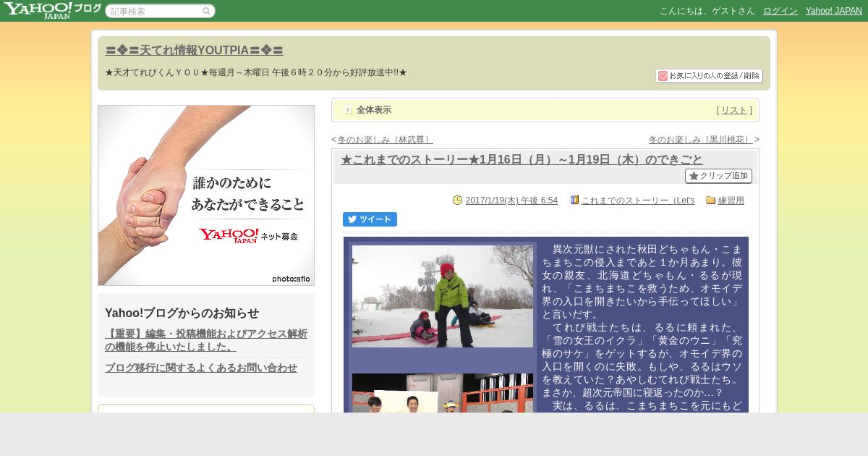This screenshot has height=456, width=868.
Task: Click the 全体表示 label
Action: 374,110
